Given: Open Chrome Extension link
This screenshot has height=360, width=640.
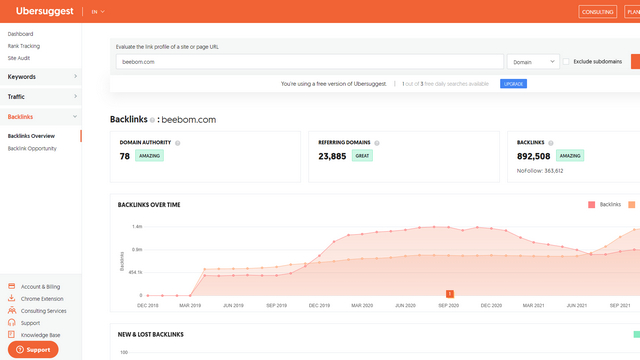Looking at the screenshot, I should coord(42,299).
